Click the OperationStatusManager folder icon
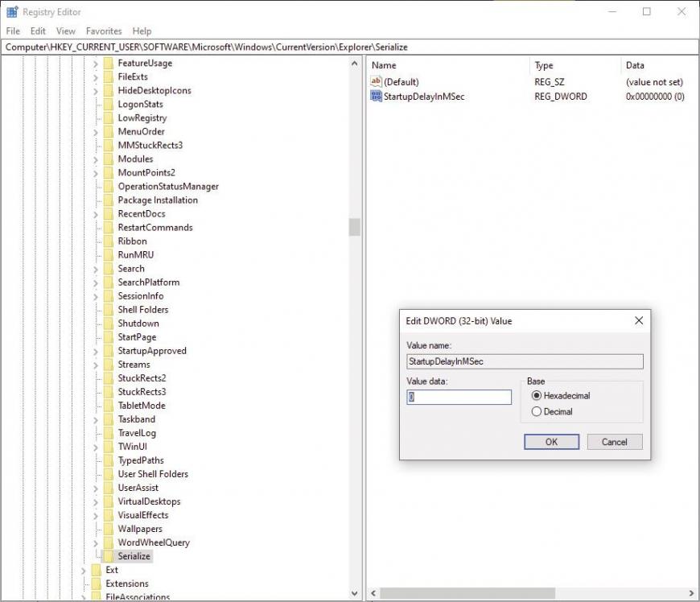The width and height of the screenshot is (700, 602). [x=108, y=186]
